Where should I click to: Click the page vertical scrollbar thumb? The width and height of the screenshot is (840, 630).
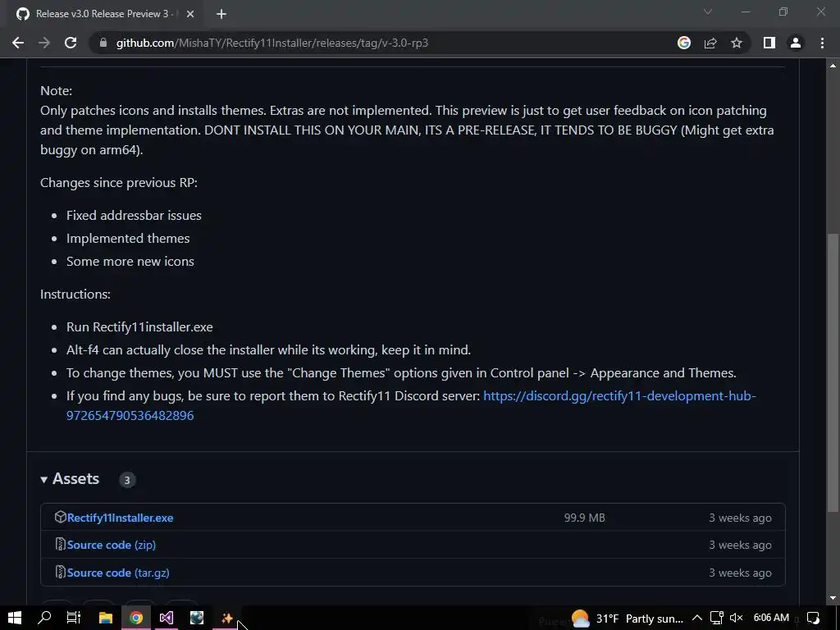[833, 372]
